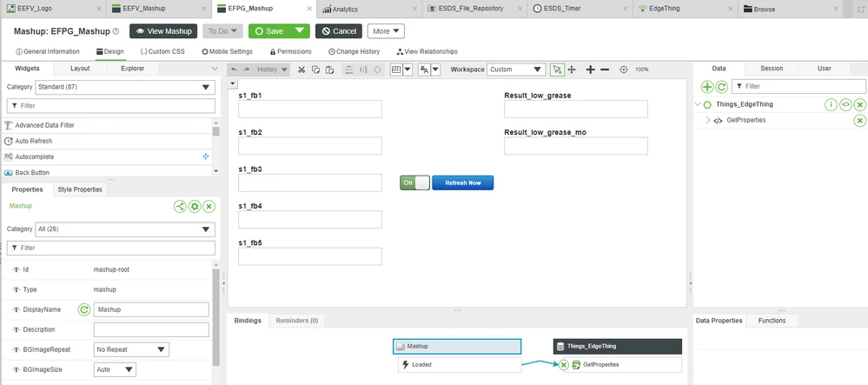Screen dimensions: 868x385
Task: Open BGImageRepeat No Repeat dropdown
Action: [131, 349]
